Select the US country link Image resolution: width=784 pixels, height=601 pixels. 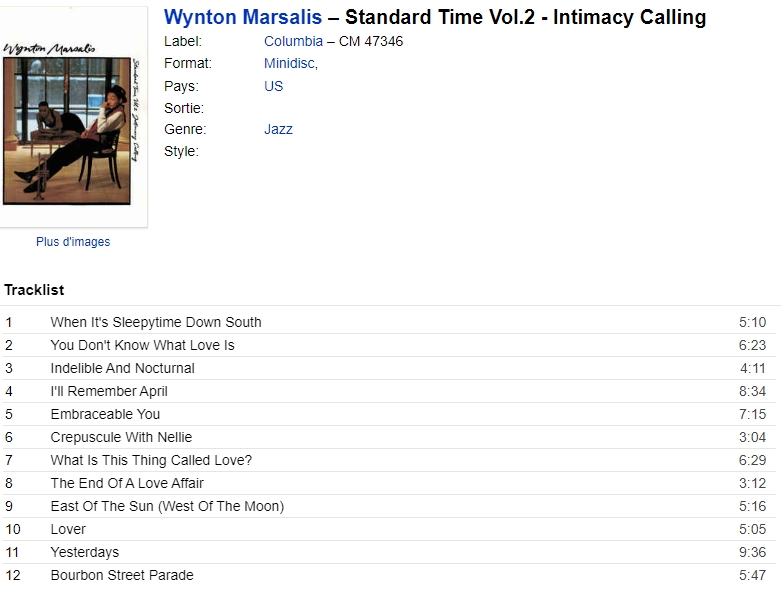pos(273,86)
